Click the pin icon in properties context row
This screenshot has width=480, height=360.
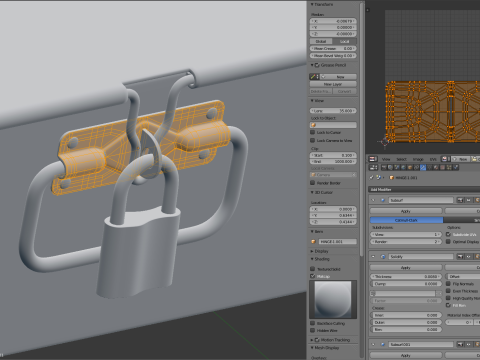[371, 177]
